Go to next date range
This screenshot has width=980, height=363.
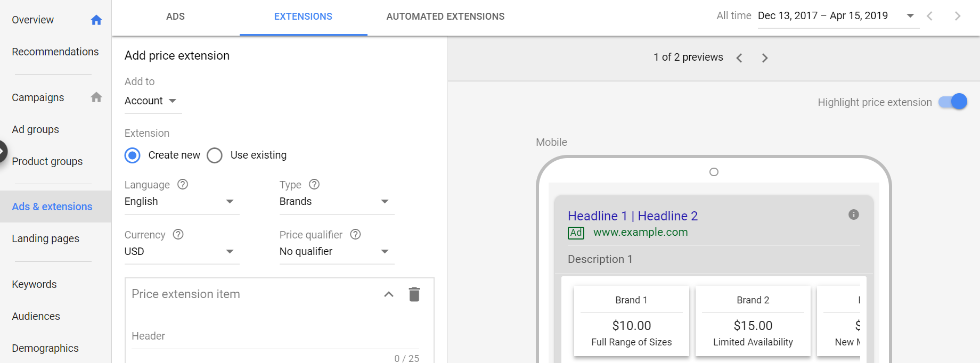958,16
